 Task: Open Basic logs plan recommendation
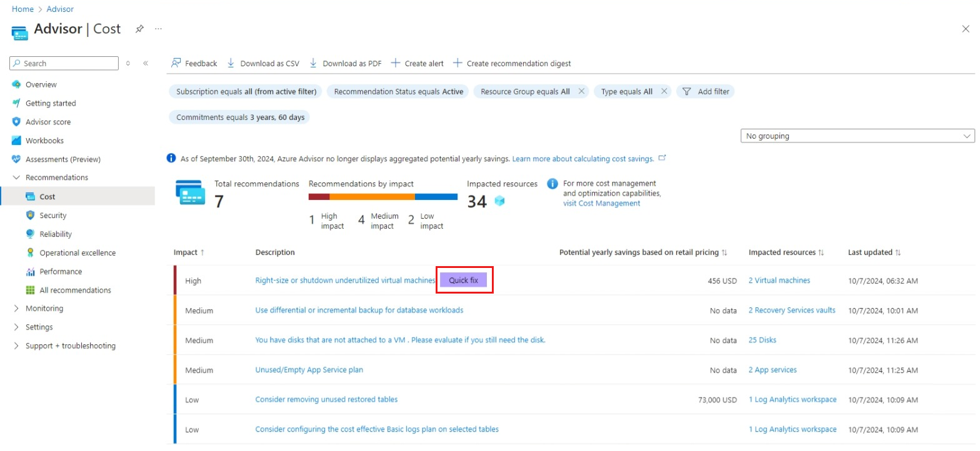tap(377, 429)
